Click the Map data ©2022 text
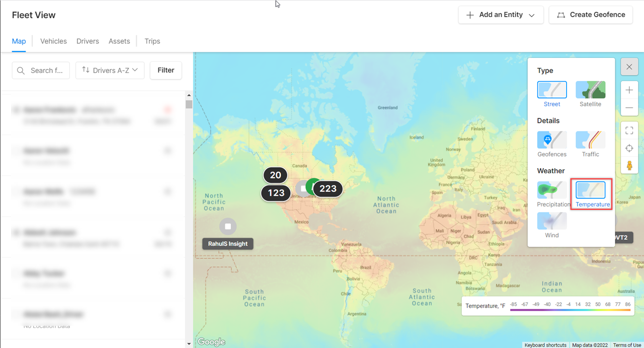 pos(590,345)
